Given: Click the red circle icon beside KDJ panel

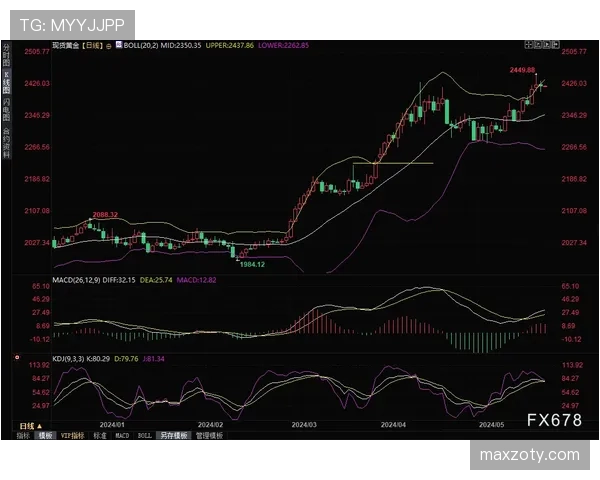Looking at the screenshot, I should (17, 357).
